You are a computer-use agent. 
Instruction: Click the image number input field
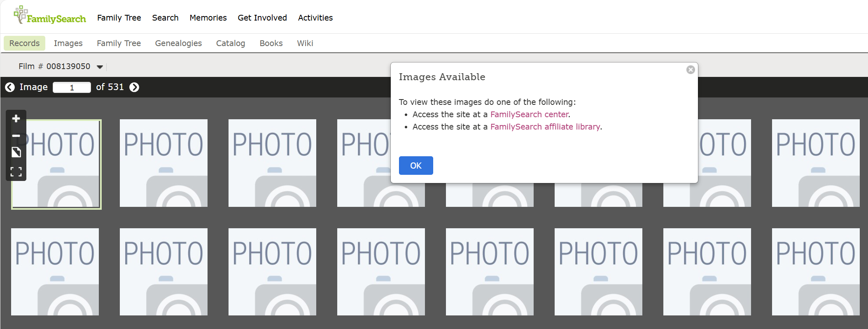coord(72,87)
